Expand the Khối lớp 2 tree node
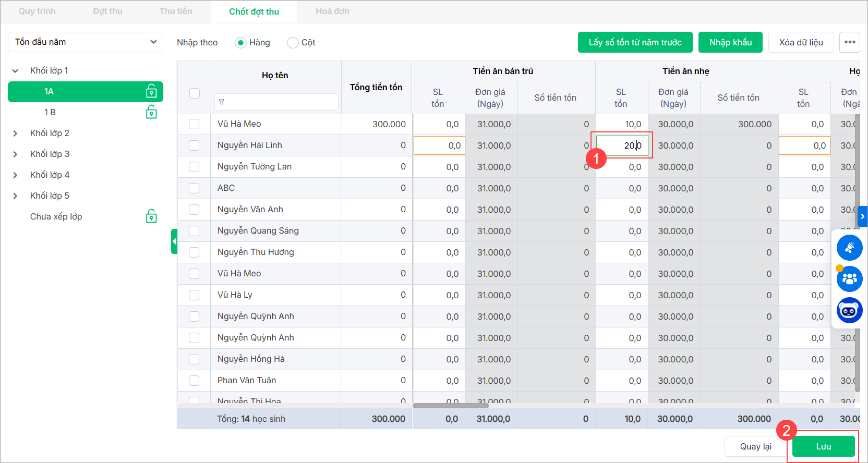The width and height of the screenshot is (868, 463). click(15, 133)
